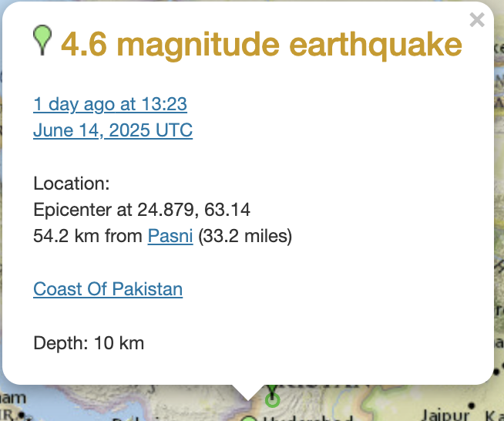
Task: Click the Jaipur label on the map
Action: coord(445,415)
